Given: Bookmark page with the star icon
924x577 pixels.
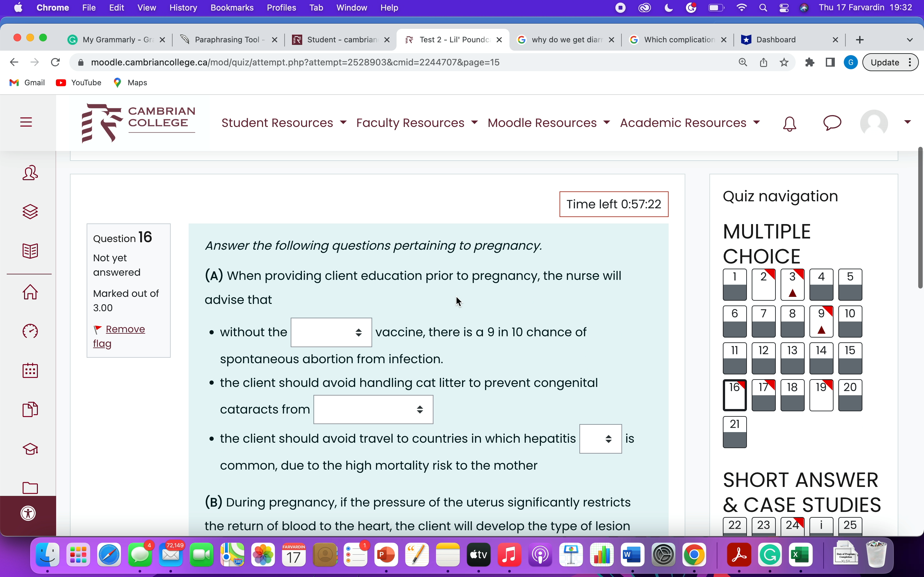Looking at the screenshot, I should click(x=784, y=62).
